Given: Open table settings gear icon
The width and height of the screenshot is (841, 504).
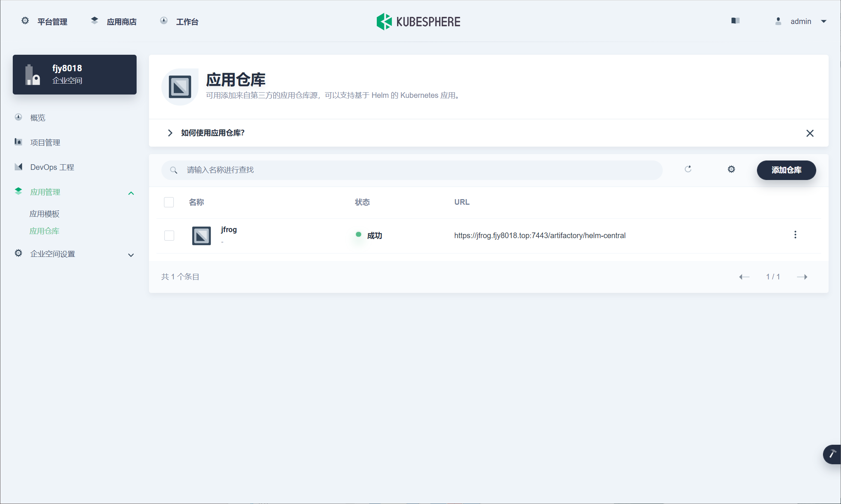Looking at the screenshot, I should click(731, 169).
